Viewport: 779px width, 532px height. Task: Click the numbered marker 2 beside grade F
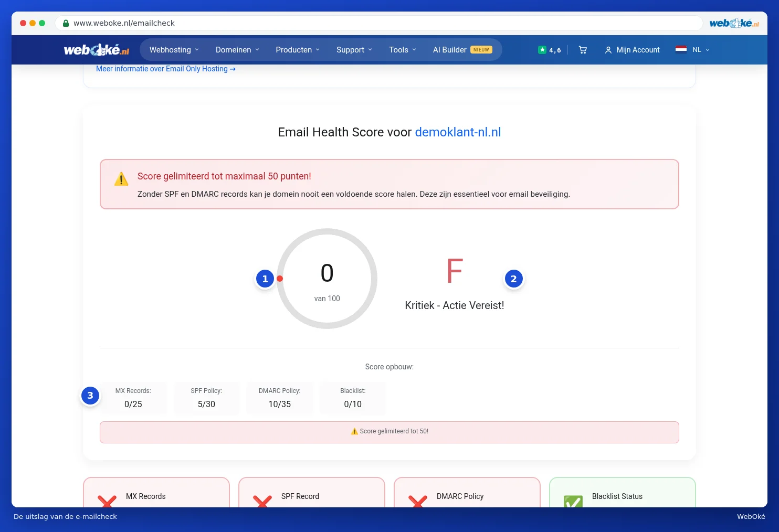click(514, 279)
